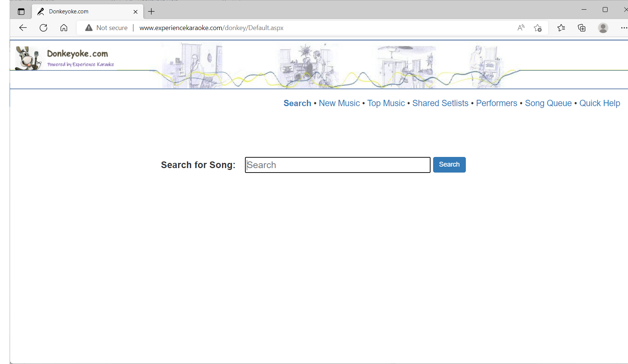628x364 pixels.
Task: Open the browser profile menu
Action: point(603,28)
